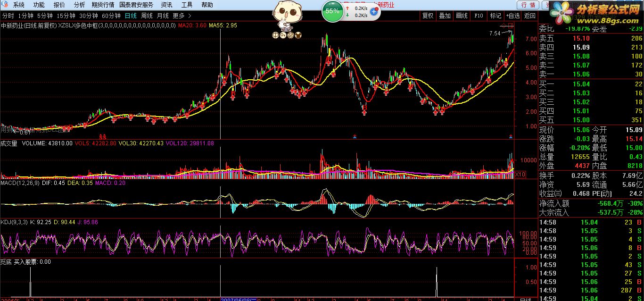The width and height of the screenshot is (644, 301).
Task: Click the PE(动) 24.2 value
Action: point(636,193)
